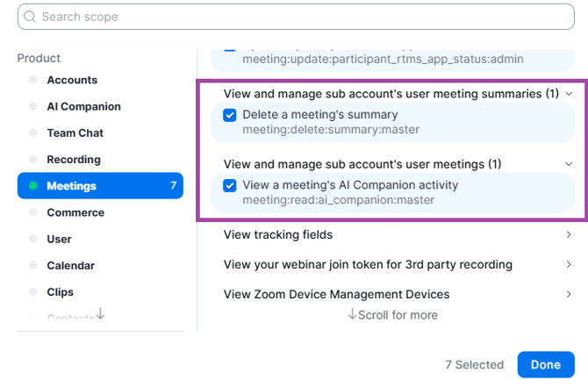Click the status dot beside Commerce
The height and width of the screenshot is (387, 588).
click(33, 212)
